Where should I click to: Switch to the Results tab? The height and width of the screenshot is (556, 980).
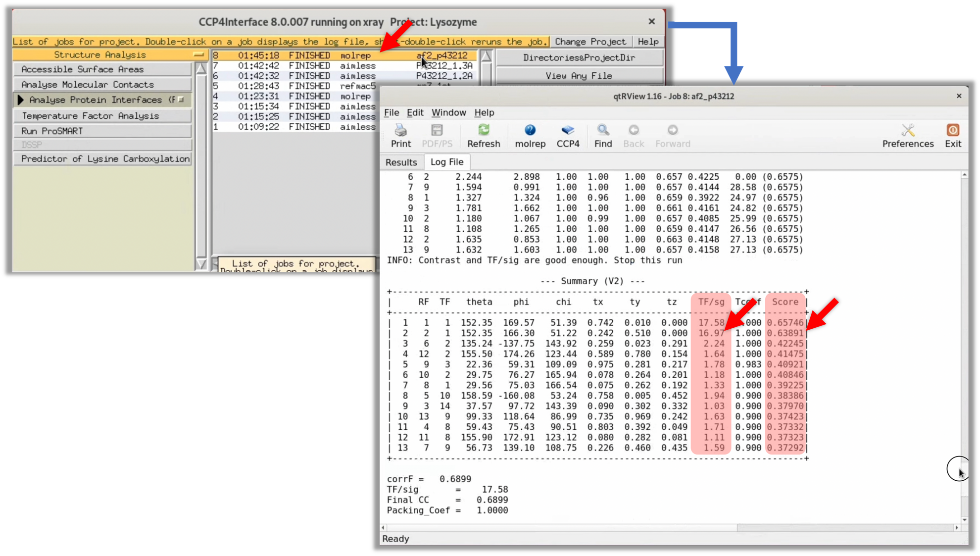point(401,162)
